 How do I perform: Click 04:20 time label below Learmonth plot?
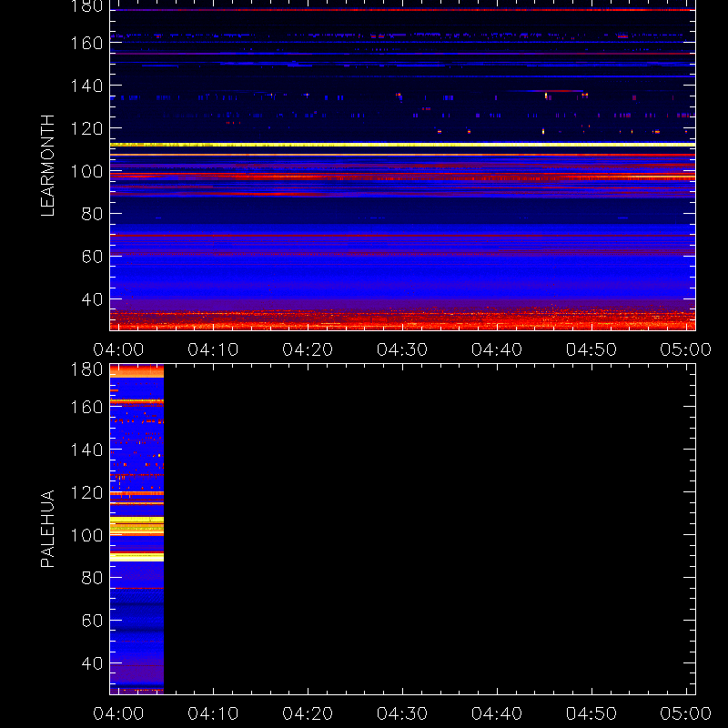pyautogui.click(x=308, y=349)
